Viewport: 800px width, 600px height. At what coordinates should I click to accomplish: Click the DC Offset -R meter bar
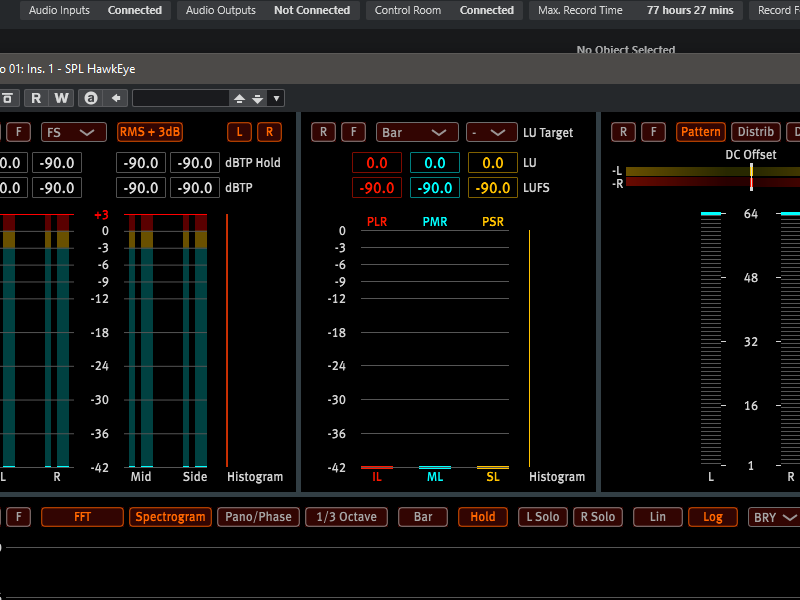713,182
